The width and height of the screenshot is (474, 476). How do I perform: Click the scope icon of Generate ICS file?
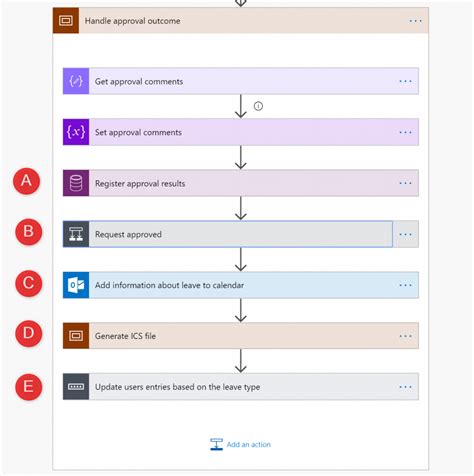point(76,336)
